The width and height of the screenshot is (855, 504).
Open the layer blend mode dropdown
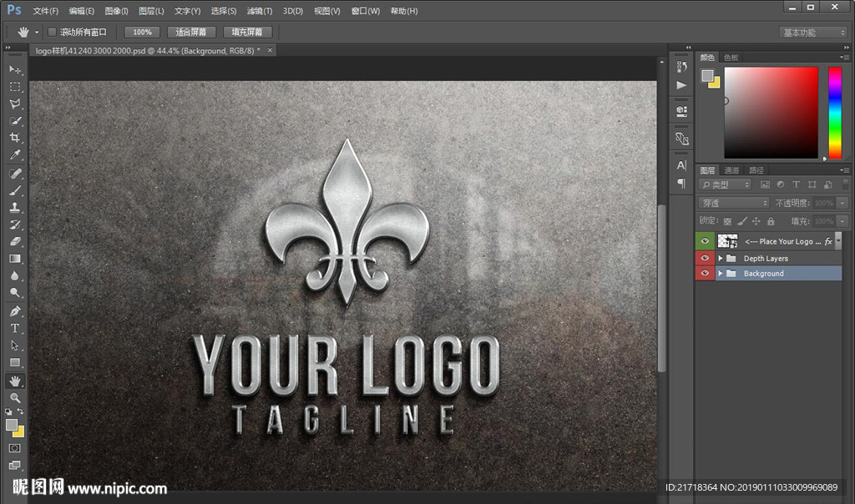(733, 203)
